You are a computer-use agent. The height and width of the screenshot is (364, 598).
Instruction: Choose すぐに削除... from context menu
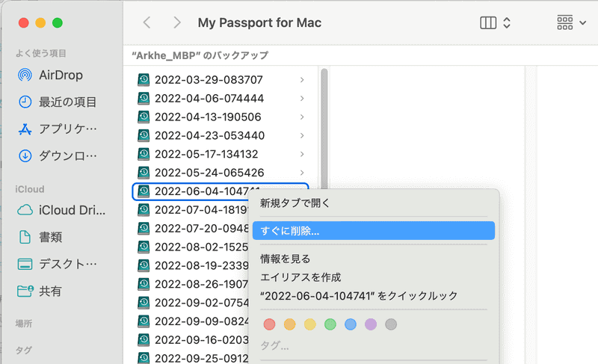(374, 231)
